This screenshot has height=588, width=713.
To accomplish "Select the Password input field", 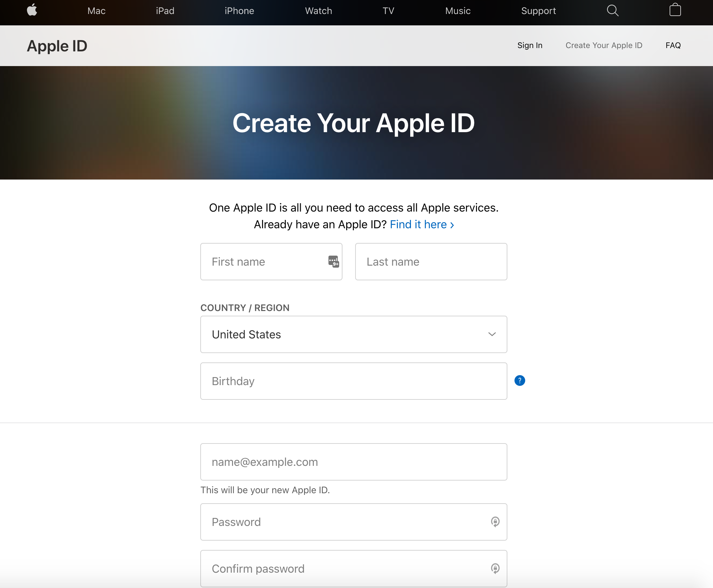I will (353, 522).
